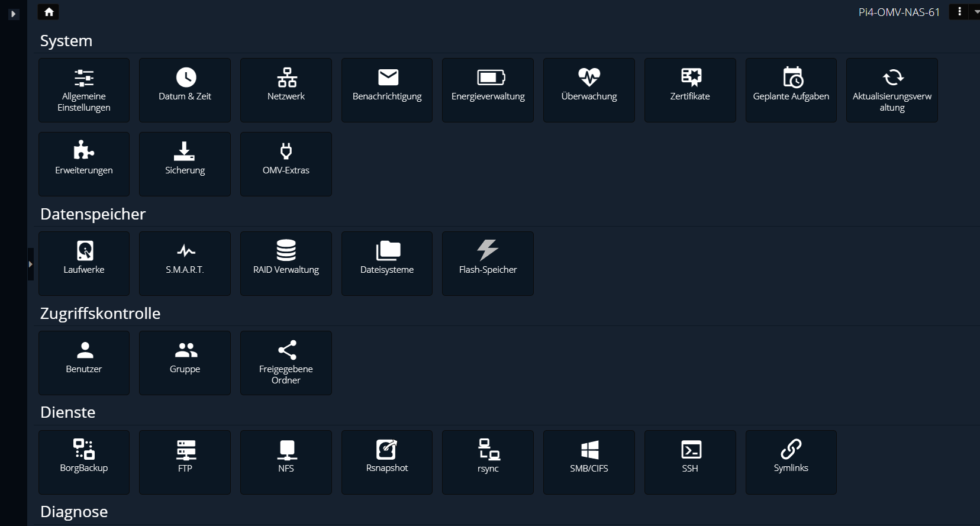Open the S.M.A.R.T. monitoring tile

[185, 263]
